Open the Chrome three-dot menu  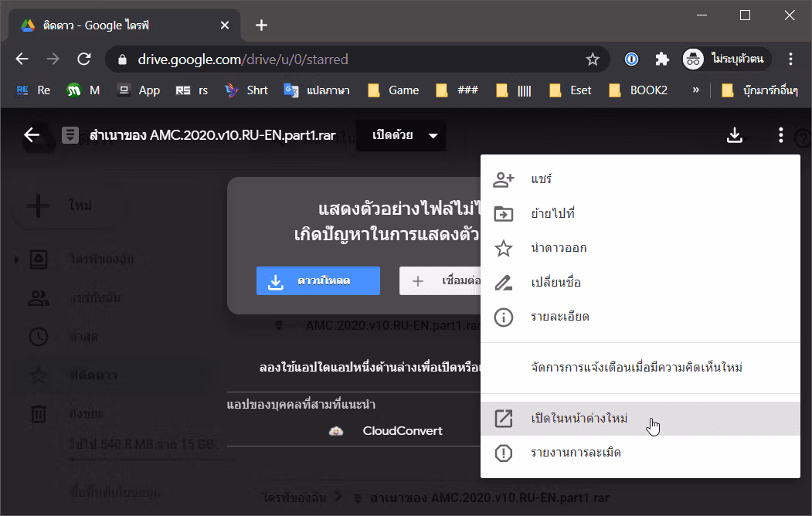coord(790,59)
